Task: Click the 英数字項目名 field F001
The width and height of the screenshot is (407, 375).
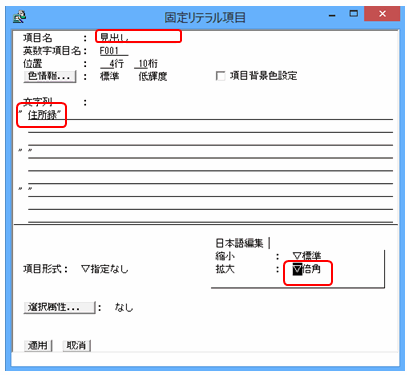Action: click(x=114, y=51)
